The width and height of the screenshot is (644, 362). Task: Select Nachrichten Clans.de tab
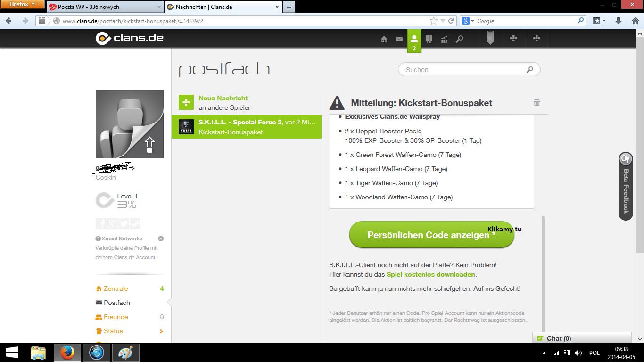pos(223,7)
